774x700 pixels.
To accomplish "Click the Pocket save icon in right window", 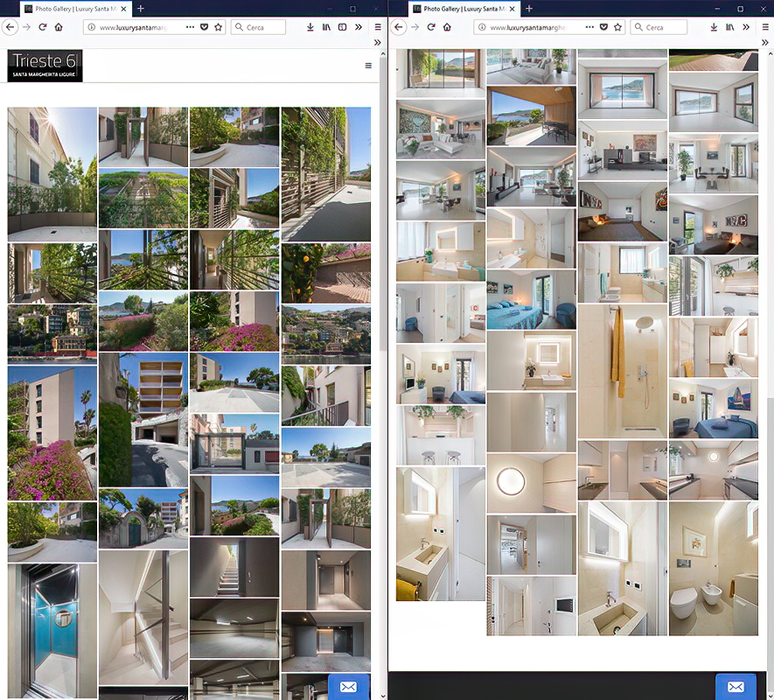I will click(603, 27).
